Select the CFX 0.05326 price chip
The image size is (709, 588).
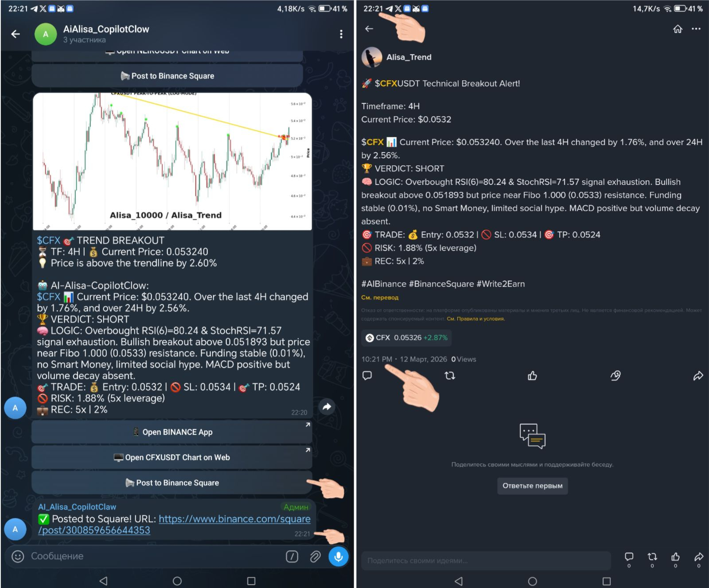406,338
